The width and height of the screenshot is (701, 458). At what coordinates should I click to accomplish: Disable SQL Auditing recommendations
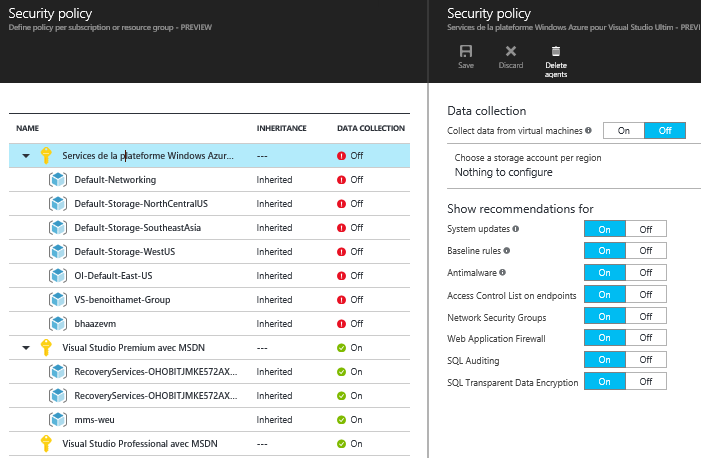coord(645,360)
